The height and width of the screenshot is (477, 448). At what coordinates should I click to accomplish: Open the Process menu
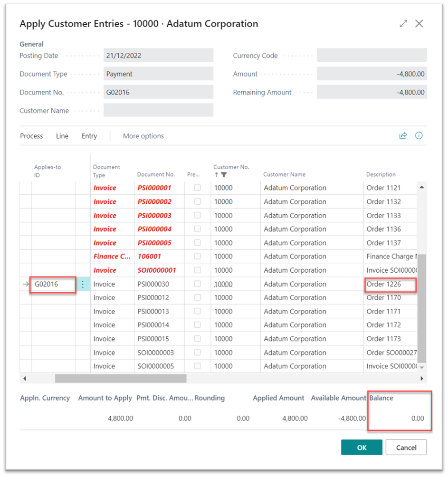[31, 136]
